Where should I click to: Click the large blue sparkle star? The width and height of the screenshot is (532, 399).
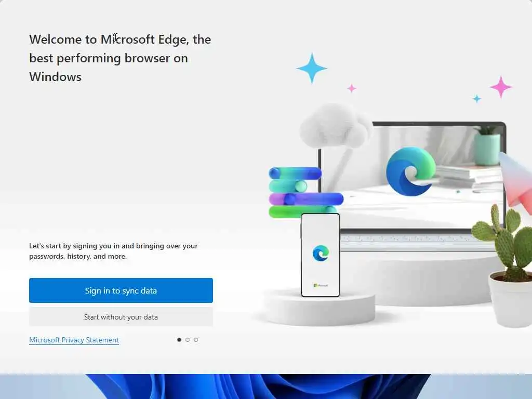(x=312, y=68)
